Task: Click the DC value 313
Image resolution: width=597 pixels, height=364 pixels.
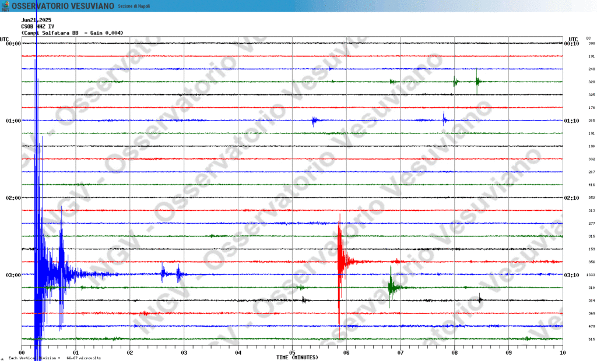Action: pyautogui.click(x=592, y=210)
